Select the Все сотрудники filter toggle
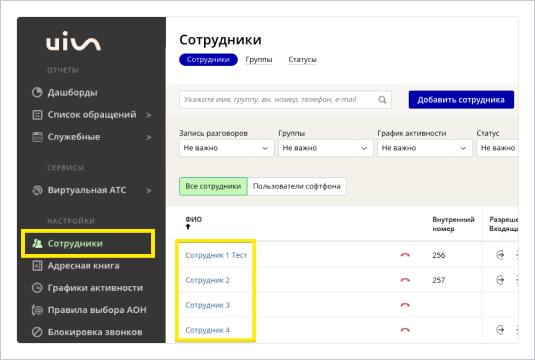This screenshot has height=360, width=535. coord(213,186)
